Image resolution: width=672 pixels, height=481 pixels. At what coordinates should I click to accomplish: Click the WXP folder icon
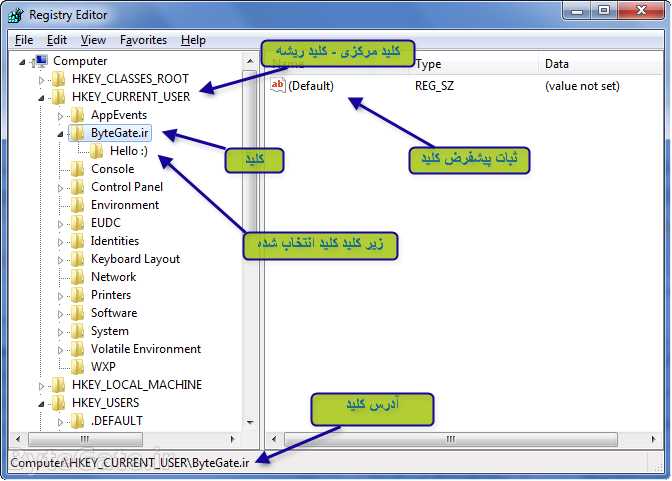point(77,367)
